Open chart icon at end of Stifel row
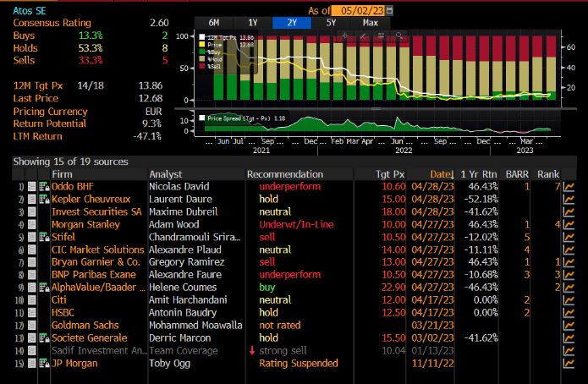Viewport: 588px width, 384px height. 569,237
